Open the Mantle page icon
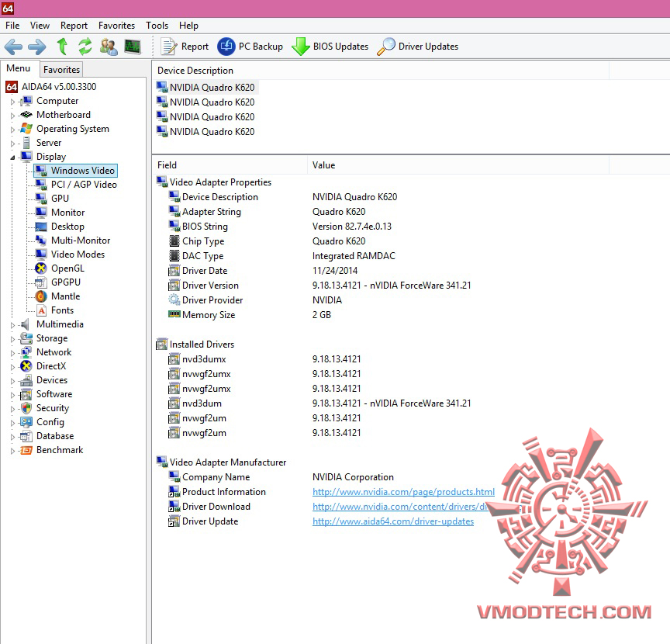670x644 pixels. coord(41,296)
